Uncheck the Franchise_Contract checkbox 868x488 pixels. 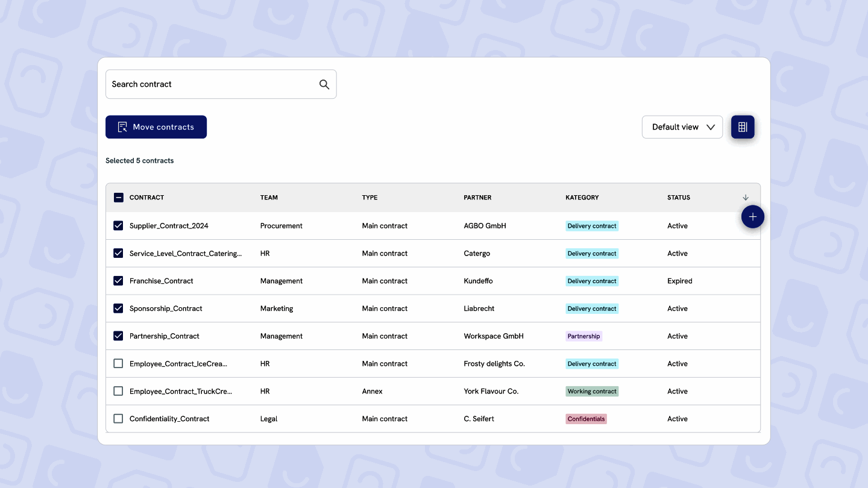coord(118,281)
